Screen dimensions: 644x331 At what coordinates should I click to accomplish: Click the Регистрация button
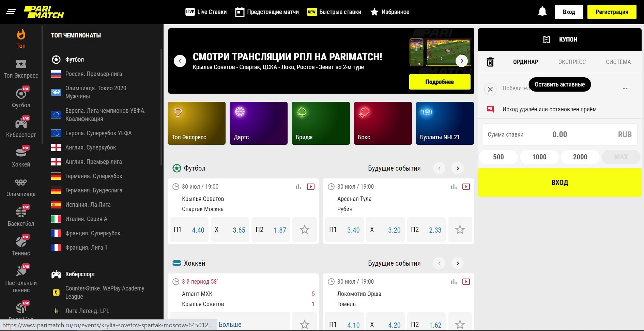[x=612, y=12]
